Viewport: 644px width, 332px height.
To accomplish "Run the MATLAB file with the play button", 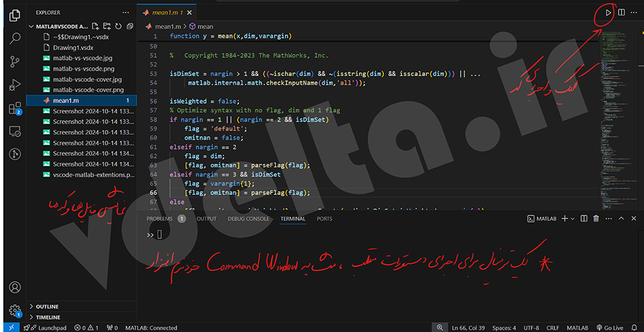I will click(609, 13).
